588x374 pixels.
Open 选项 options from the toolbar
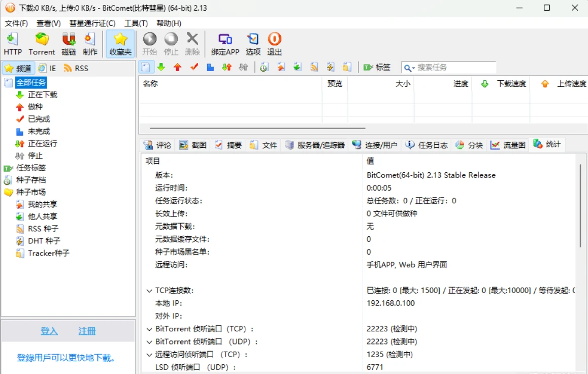coord(253,44)
